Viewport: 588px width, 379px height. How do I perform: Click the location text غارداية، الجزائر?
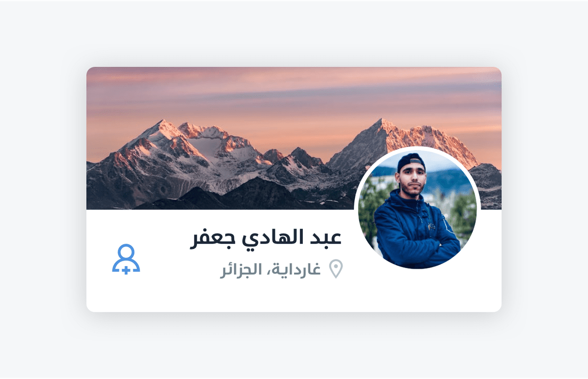270,269
